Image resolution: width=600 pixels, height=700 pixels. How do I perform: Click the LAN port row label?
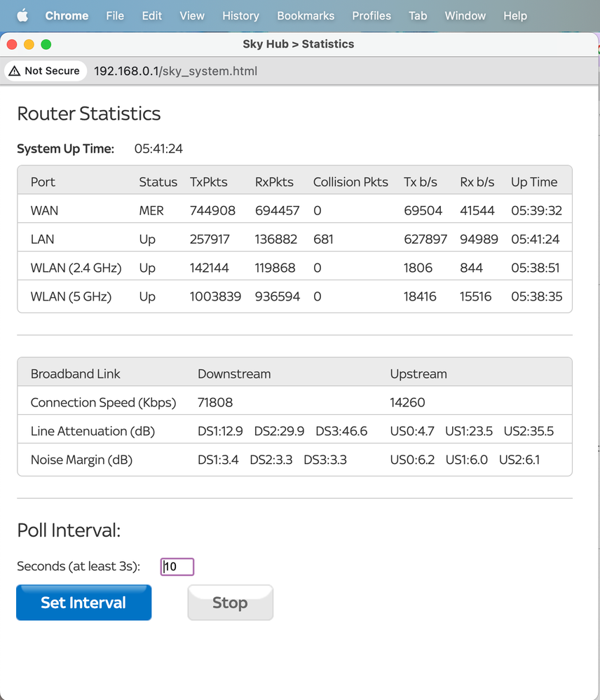click(x=42, y=239)
